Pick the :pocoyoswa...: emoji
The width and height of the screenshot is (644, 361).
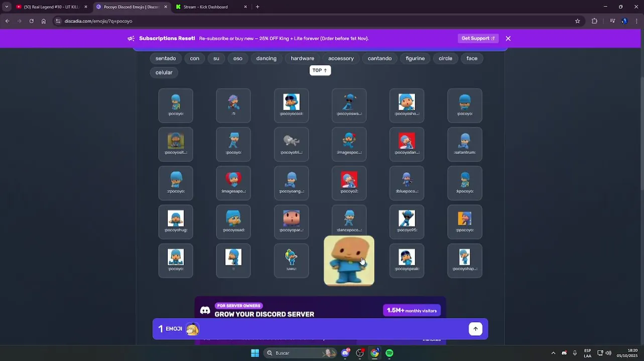(x=349, y=106)
